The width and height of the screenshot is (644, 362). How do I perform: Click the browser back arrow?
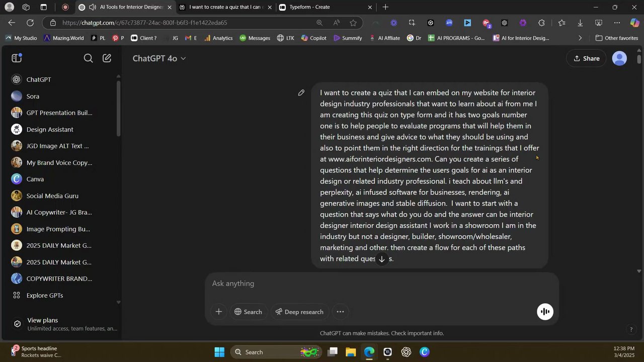tap(12, 23)
